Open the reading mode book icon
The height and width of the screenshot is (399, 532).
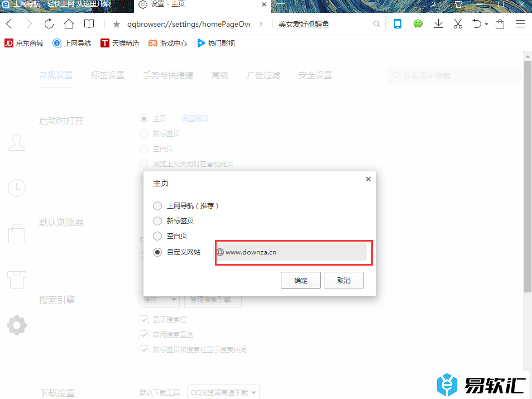pos(89,24)
